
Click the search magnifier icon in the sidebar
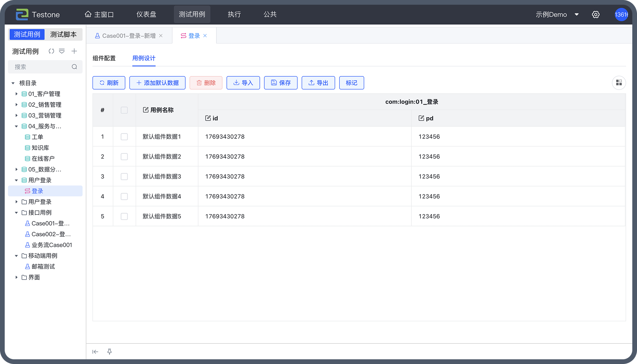click(75, 67)
